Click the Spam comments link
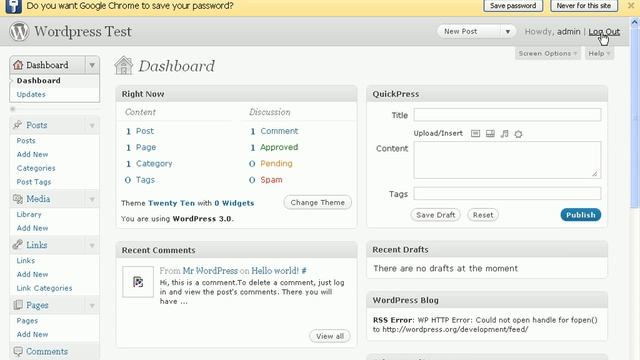The width and height of the screenshot is (640, 360). (x=271, y=180)
